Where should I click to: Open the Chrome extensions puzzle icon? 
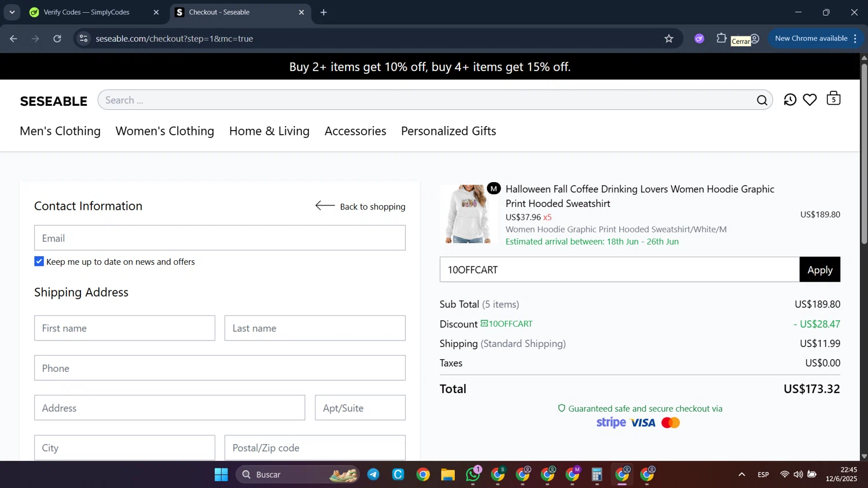[721, 38]
